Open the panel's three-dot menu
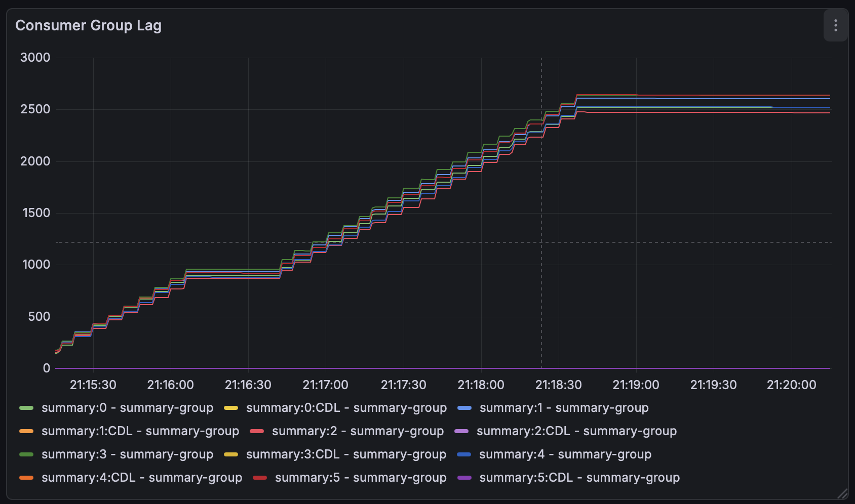Image resolution: width=855 pixels, height=504 pixels. coord(835,25)
